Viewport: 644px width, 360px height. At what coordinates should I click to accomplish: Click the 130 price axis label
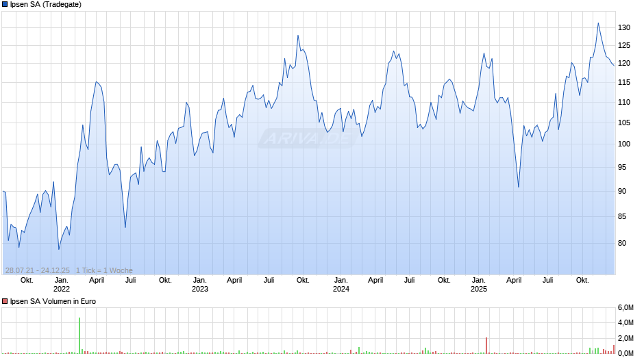(x=624, y=27)
